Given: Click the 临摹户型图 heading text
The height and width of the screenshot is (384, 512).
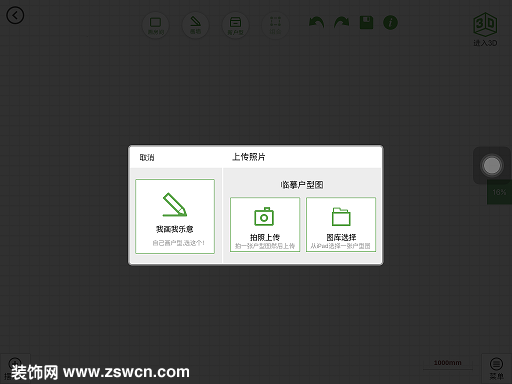Looking at the screenshot, I should pos(302,185).
